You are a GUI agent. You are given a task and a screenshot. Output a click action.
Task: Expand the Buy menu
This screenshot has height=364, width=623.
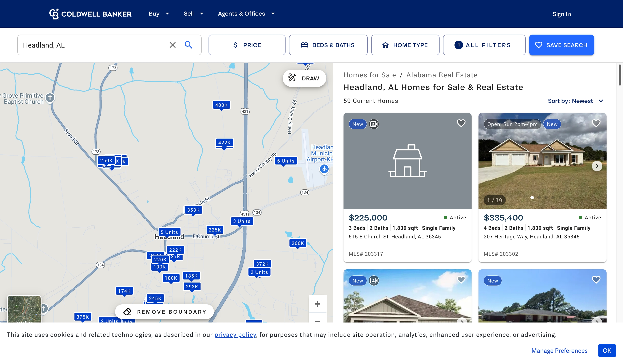[x=159, y=14]
